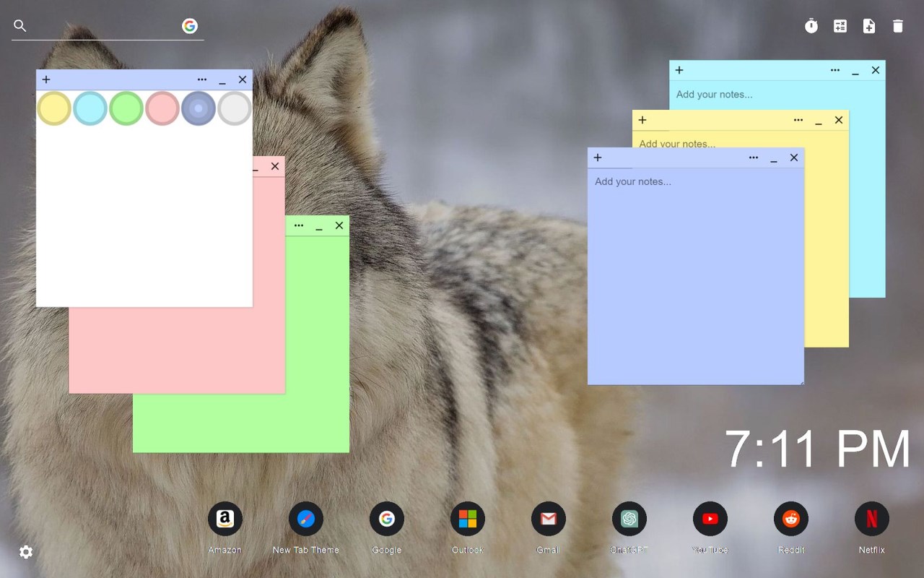
Task: Pick the green color swatch
Action: click(x=126, y=108)
